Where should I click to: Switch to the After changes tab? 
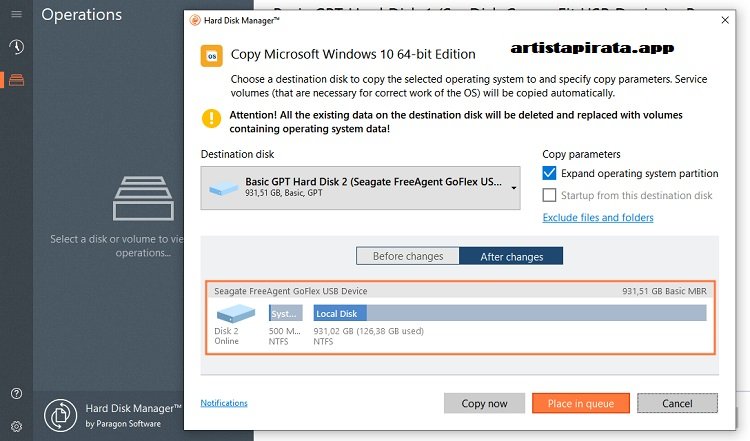[x=511, y=256]
